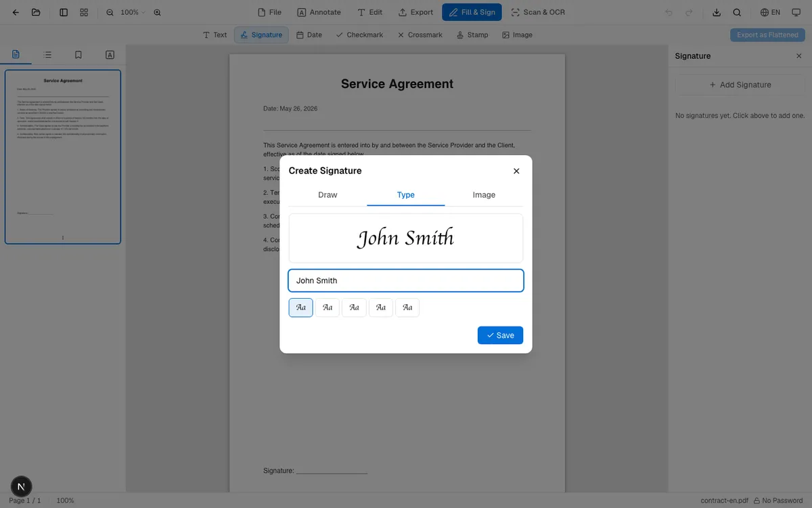Click the presentation monitor icon
This screenshot has width=812, height=508.
pos(796,12)
